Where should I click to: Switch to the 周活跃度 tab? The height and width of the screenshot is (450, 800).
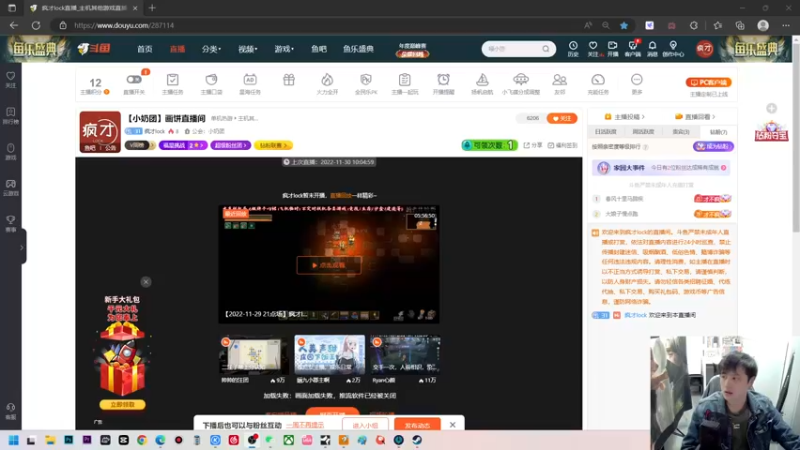643,132
